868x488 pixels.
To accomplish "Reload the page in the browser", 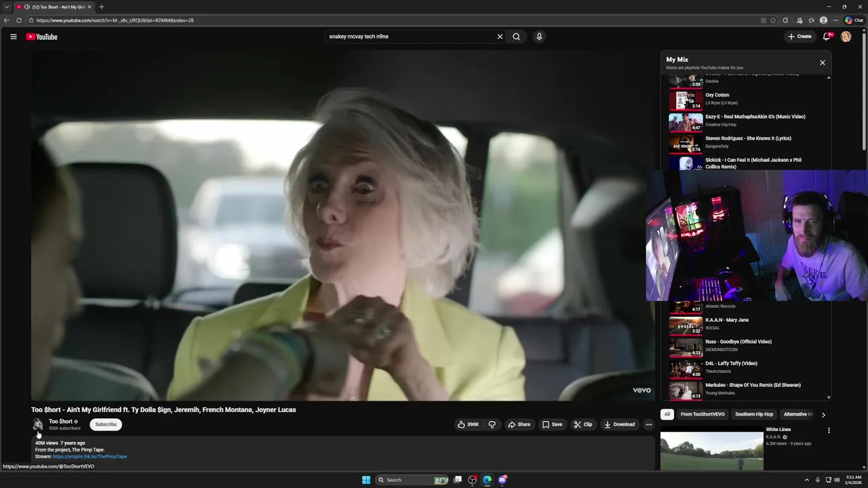I will click(19, 20).
